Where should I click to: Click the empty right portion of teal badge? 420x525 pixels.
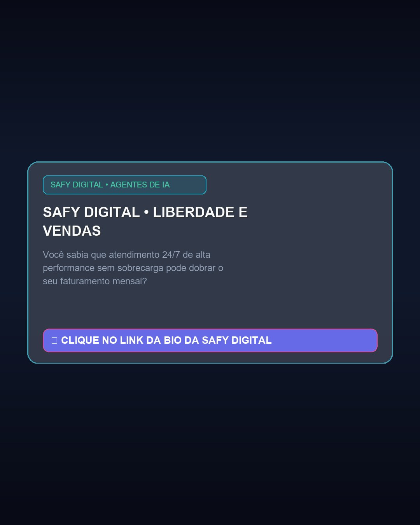click(x=189, y=185)
